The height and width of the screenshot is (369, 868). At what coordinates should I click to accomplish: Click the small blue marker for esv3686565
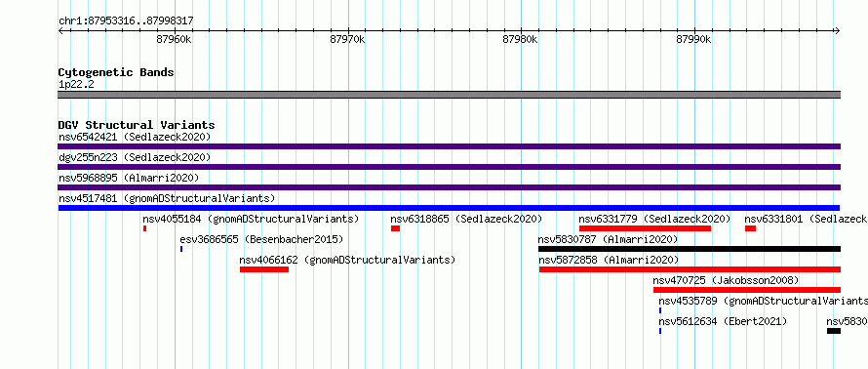tap(181, 249)
